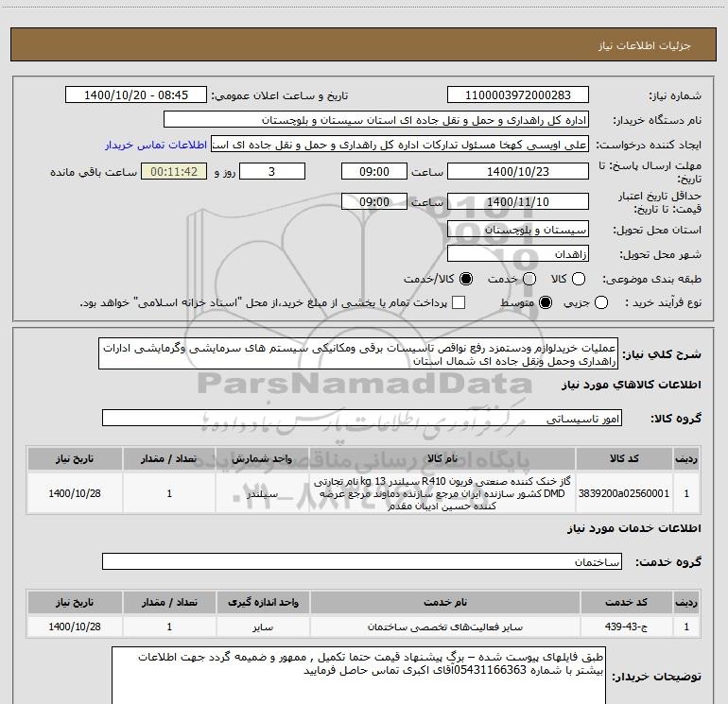This screenshot has height=704, width=728.
Task: Click the service group field ساختمان
Action: [x=362, y=561]
